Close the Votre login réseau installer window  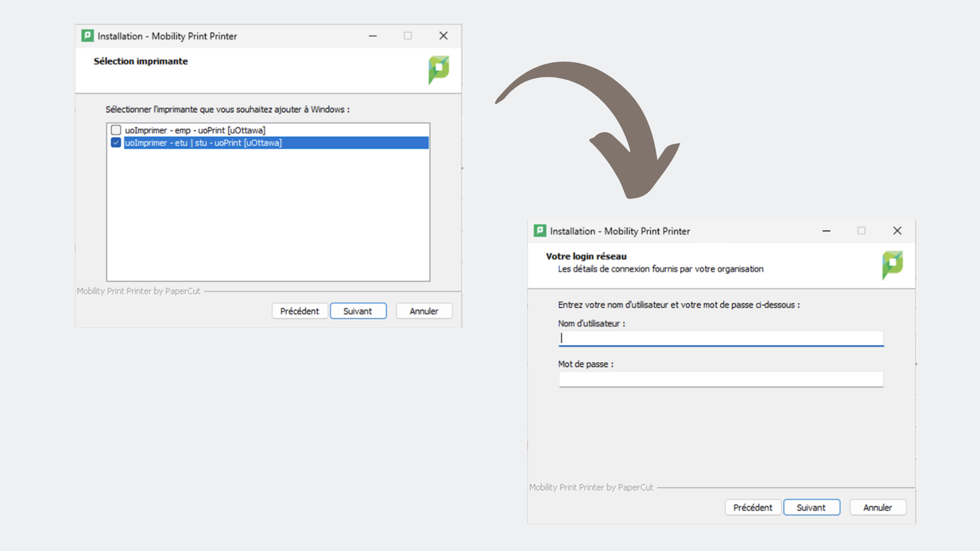[897, 231]
